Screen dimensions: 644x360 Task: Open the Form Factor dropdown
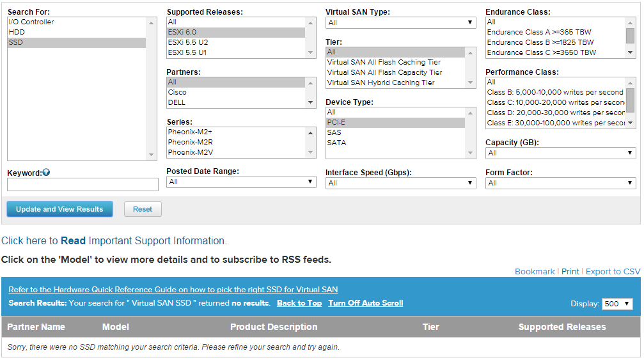coord(561,183)
